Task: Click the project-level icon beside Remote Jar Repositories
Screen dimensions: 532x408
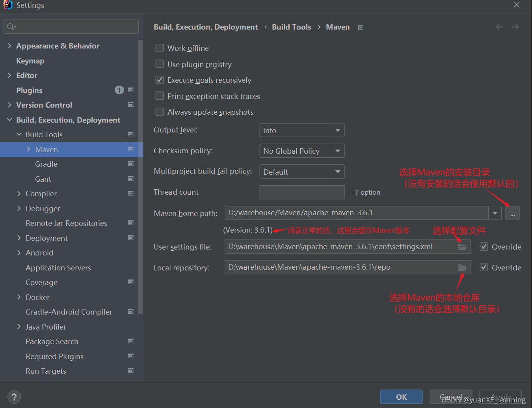Action: point(131,223)
